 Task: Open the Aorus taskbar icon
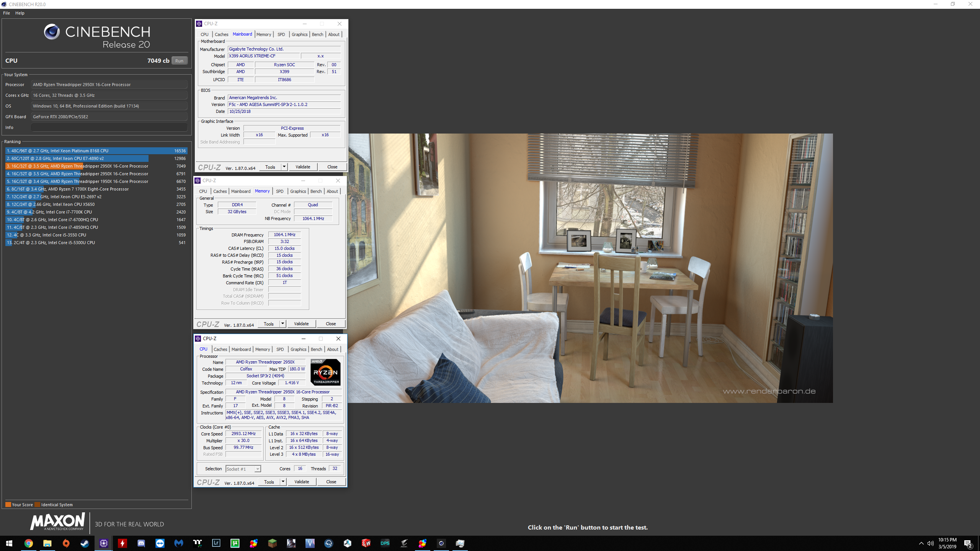[404, 543]
